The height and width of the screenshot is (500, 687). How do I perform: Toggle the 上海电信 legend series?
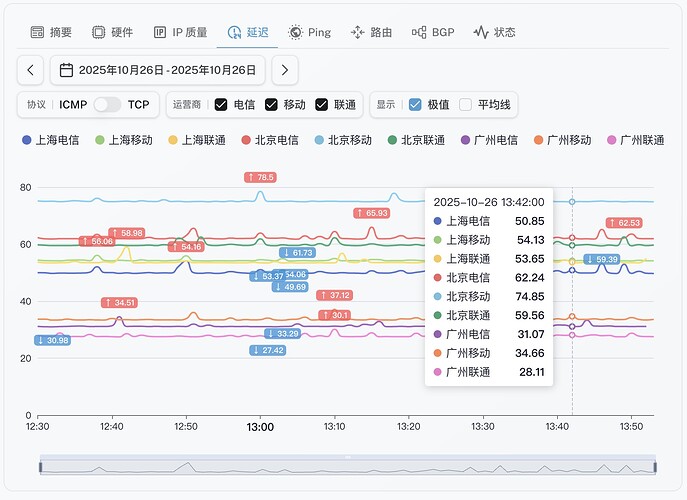(x=58, y=141)
